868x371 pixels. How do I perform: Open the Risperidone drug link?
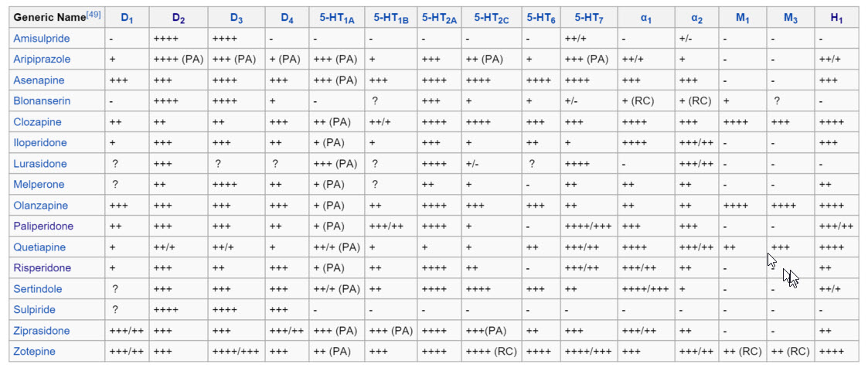[x=42, y=268]
